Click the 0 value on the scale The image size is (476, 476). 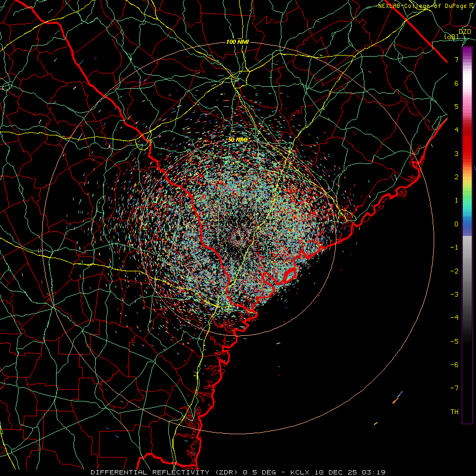coord(456,224)
